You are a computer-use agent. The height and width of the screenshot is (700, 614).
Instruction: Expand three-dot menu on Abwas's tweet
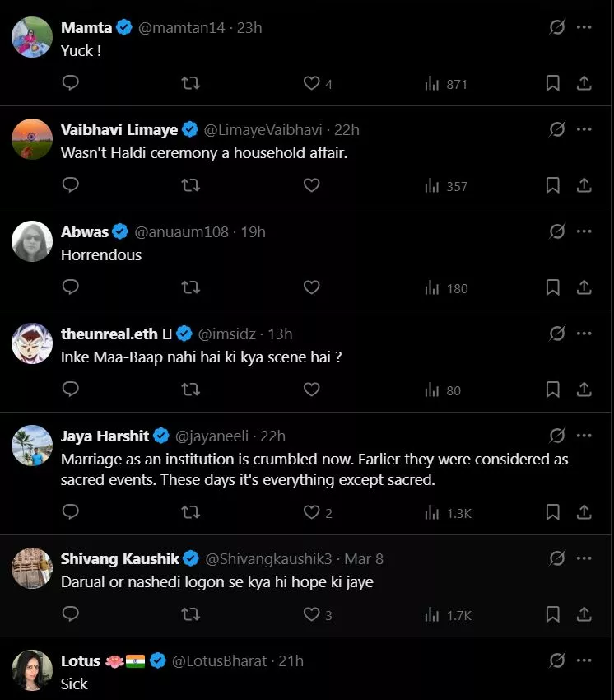[x=584, y=231]
